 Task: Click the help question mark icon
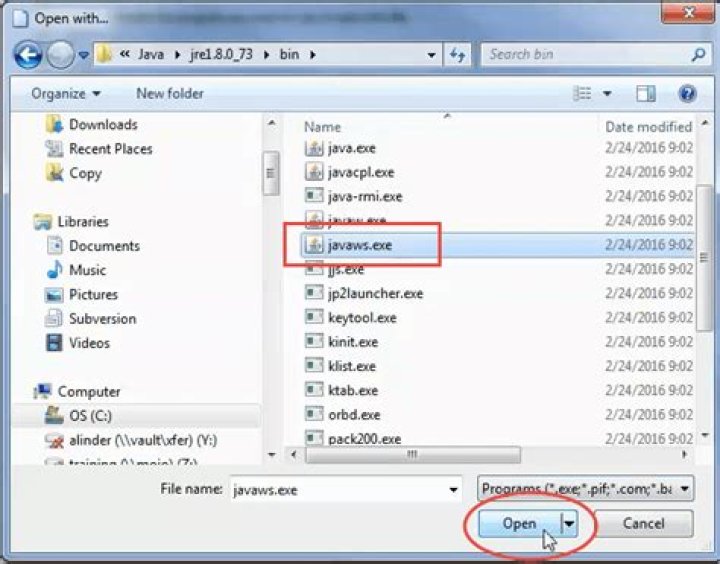point(687,93)
